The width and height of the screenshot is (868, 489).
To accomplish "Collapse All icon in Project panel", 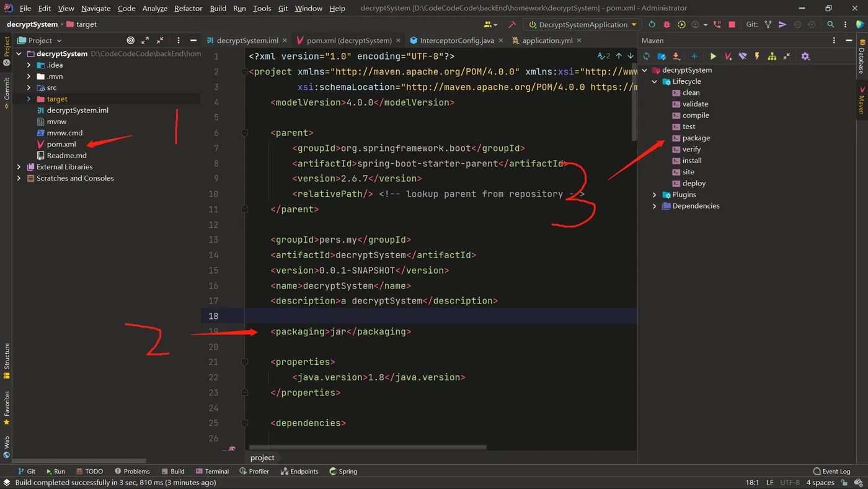I will [x=160, y=40].
